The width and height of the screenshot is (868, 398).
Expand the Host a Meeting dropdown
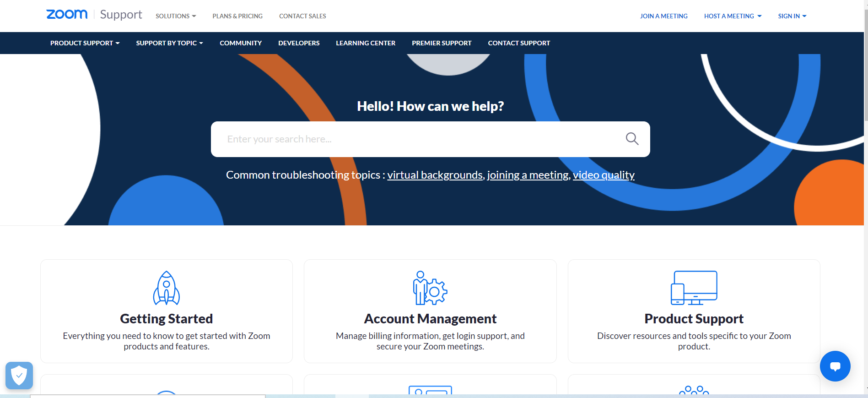(x=733, y=16)
